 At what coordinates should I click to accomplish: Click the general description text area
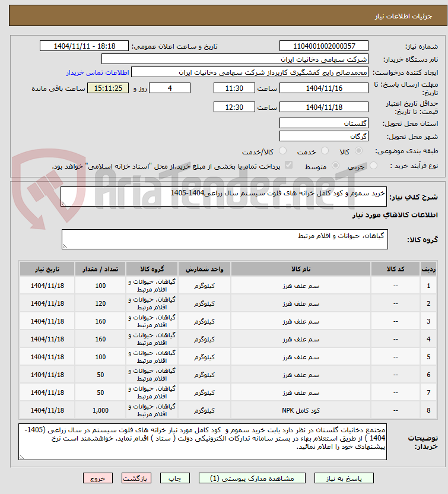pos(224,197)
